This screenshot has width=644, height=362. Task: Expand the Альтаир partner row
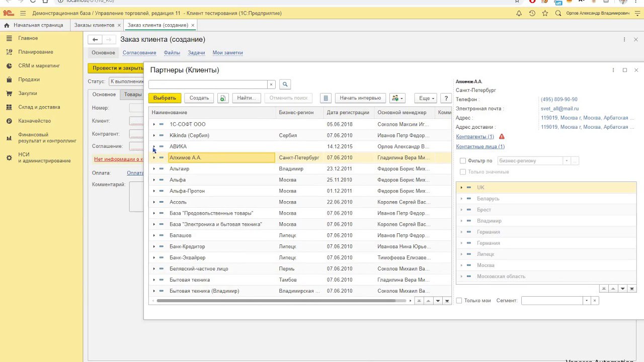click(154, 169)
